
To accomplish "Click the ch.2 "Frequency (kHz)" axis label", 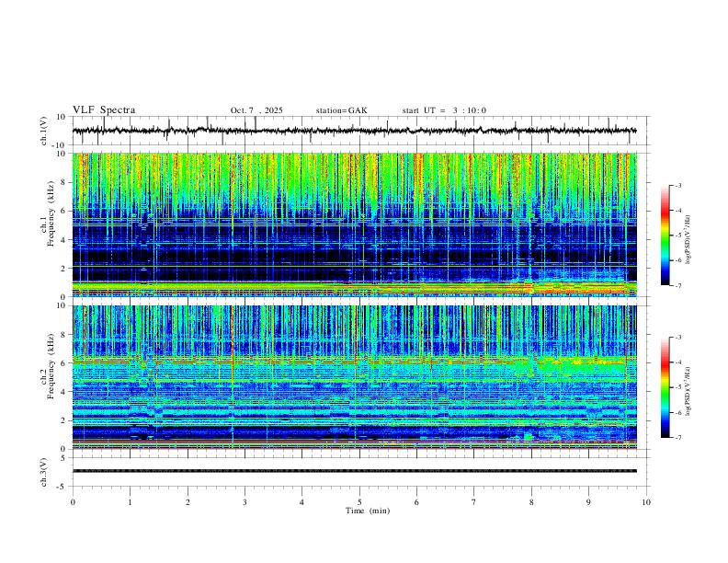I will click(x=51, y=366).
